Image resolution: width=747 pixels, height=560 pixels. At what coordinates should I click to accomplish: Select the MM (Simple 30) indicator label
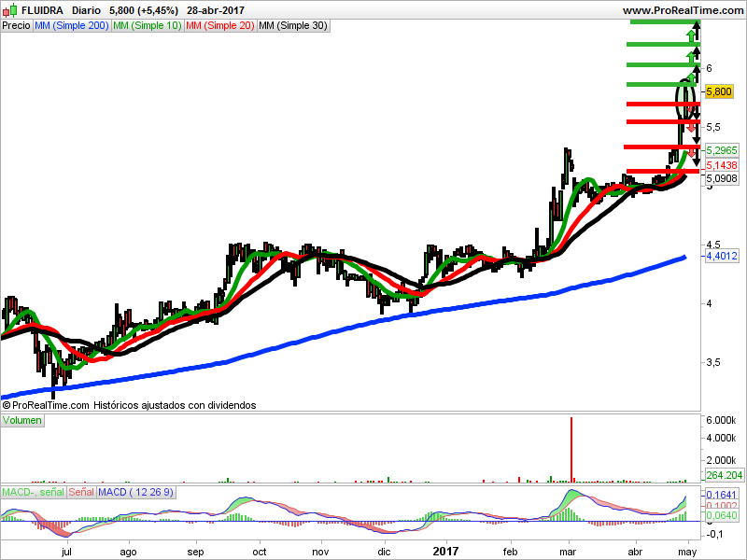point(293,26)
